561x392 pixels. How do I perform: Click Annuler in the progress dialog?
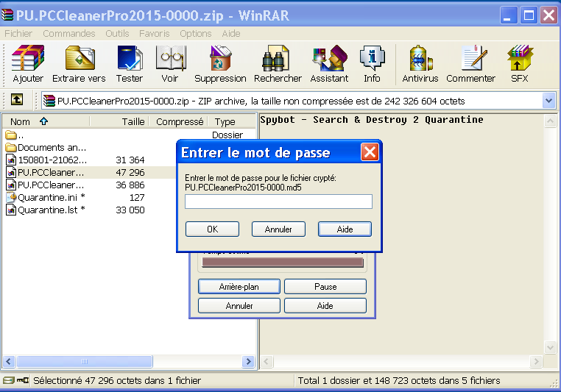tap(239, 306)
